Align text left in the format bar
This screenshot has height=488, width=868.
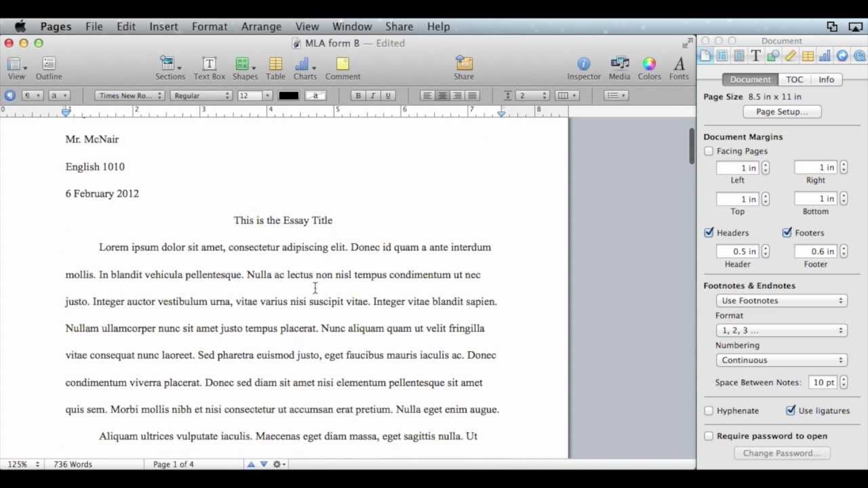[x=427, y=96]
